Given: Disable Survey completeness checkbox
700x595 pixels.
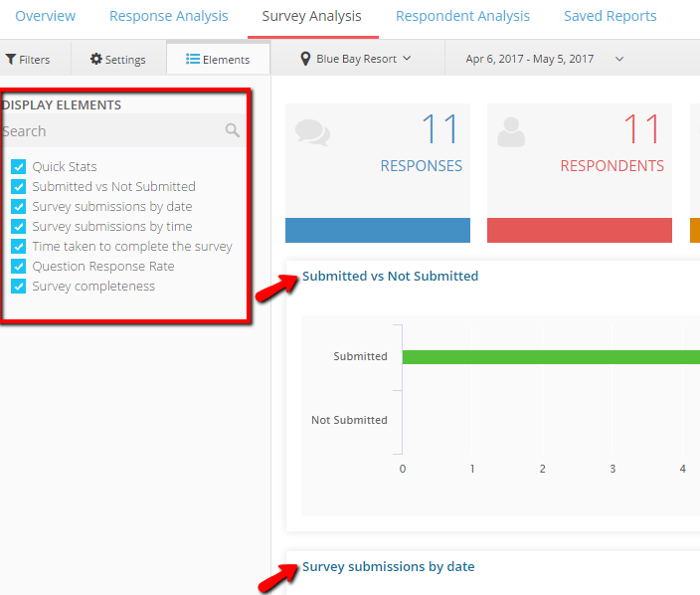Looking at the screenshot, I should [x=18, y=286].
